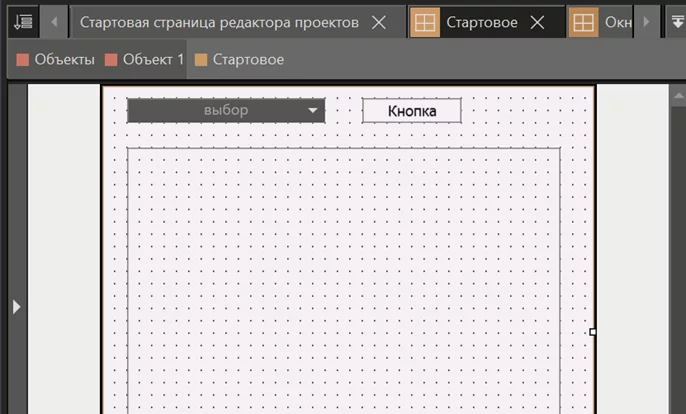Click the red square icon beside Объекты
This screenshot has width=686, height=414.
pos(24,60)
